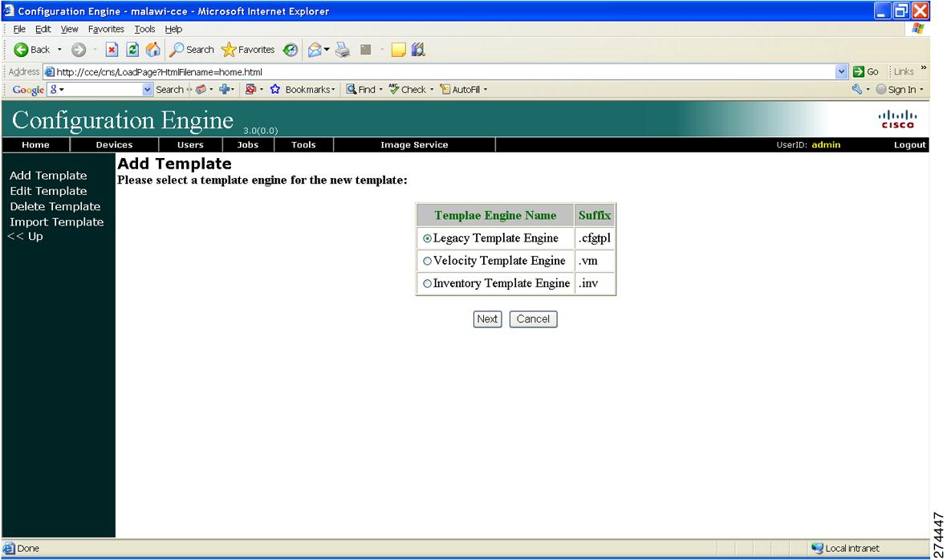Click the Find on page icon
The height and width of the screenshot is (560, 947).
coord(351,89)
